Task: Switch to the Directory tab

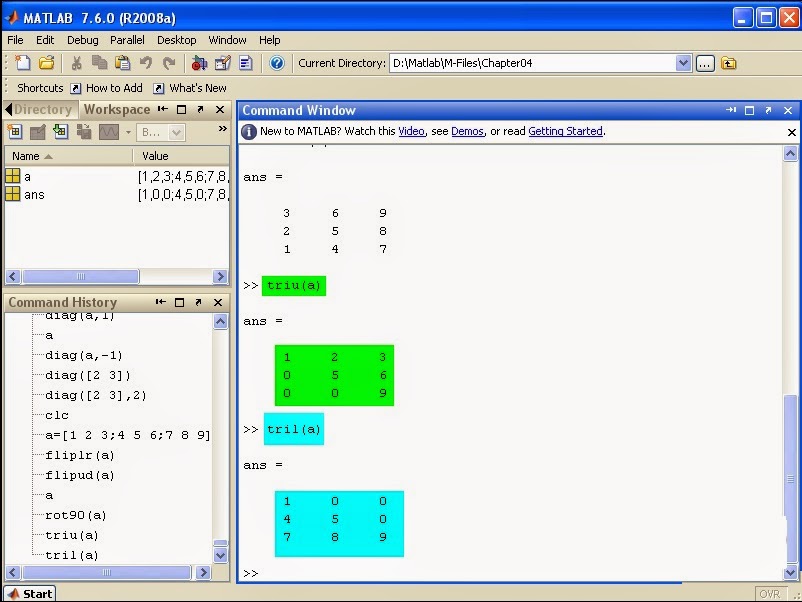Action: coord(41,109)
